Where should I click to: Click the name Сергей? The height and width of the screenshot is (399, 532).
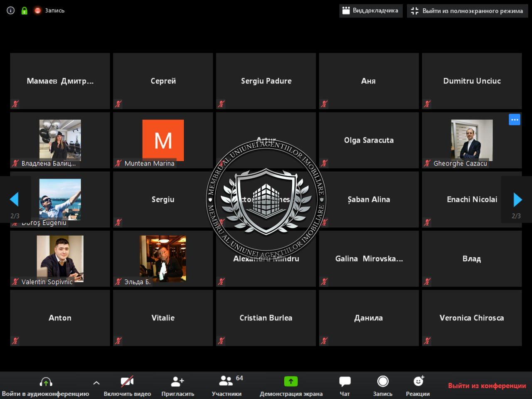point(163,81)
